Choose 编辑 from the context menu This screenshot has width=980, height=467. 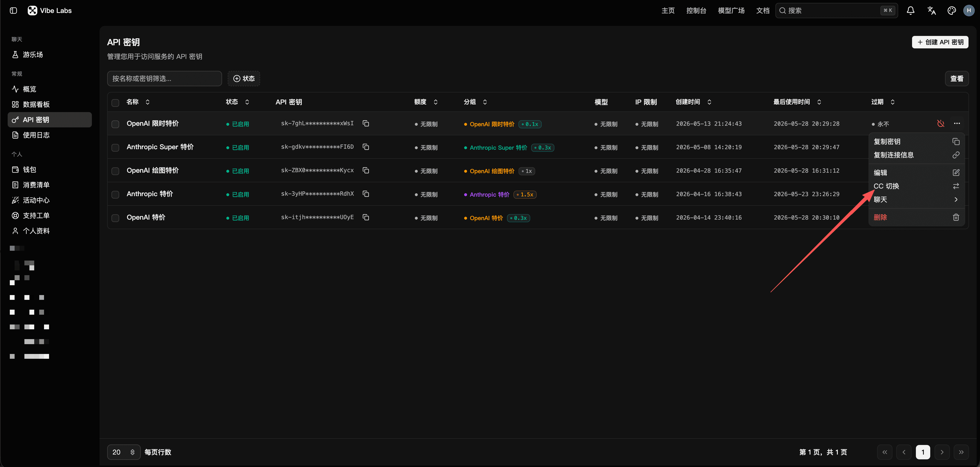[x=916, y=173]
